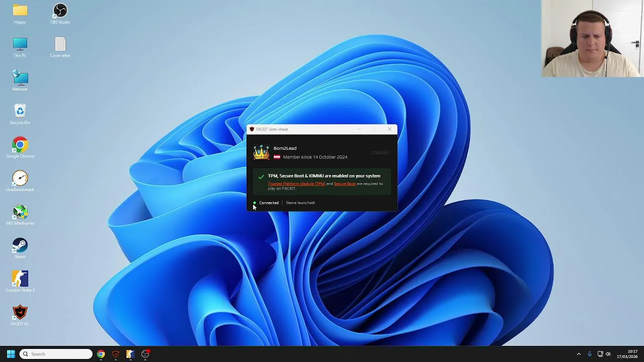Open the network tray icon
The width and height of the screenshot is (644, 362).
(x=600, y=354)
